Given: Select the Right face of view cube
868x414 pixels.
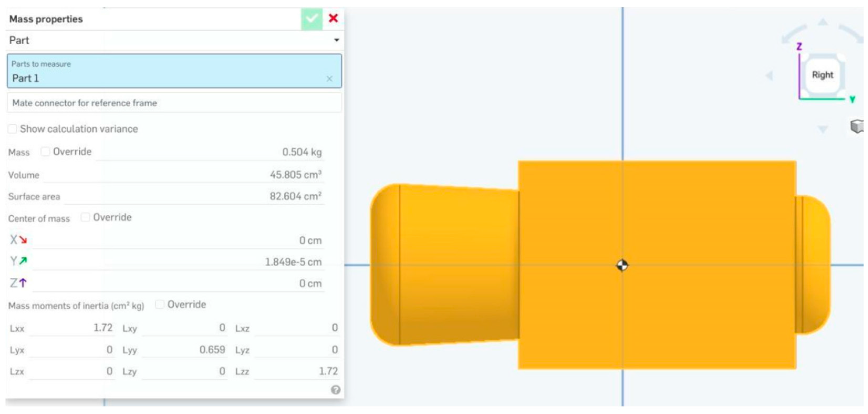Looking at the screenshot, I should [822, 75].
